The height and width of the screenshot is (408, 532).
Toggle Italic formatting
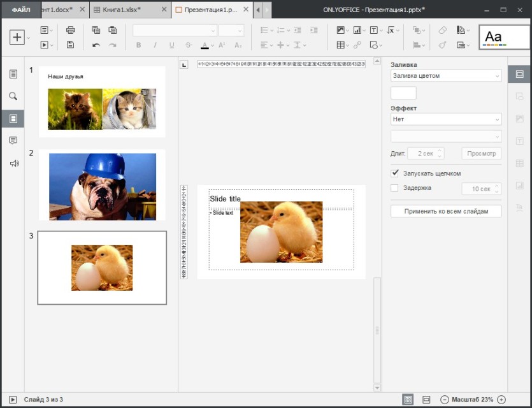(x=155, y=45)
